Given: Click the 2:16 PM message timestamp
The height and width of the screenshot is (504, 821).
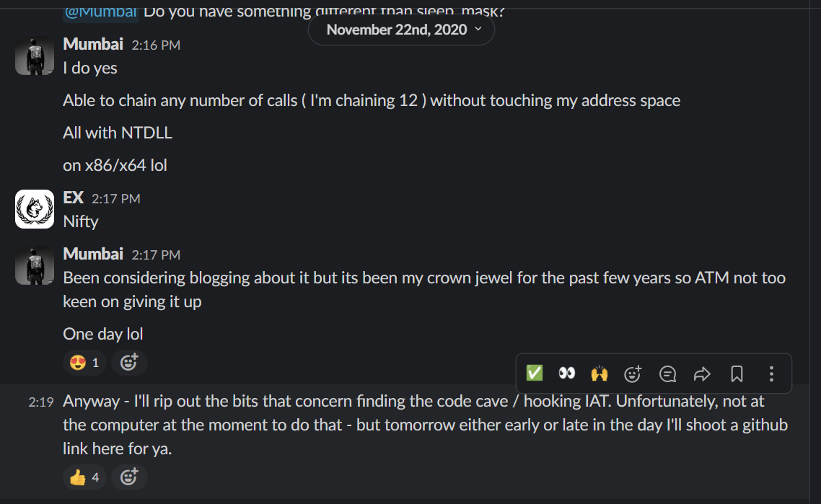Looking at the screenshot, I should coord(156,45).
